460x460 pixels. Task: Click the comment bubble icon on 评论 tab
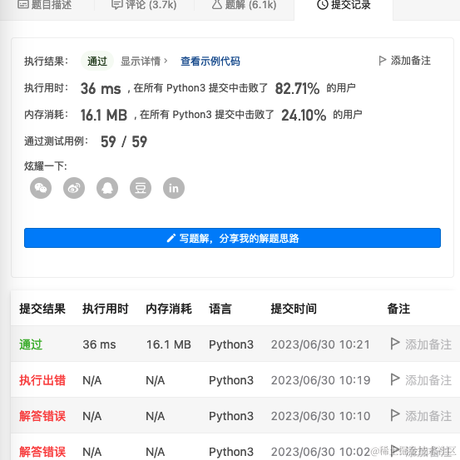point(117,5)
